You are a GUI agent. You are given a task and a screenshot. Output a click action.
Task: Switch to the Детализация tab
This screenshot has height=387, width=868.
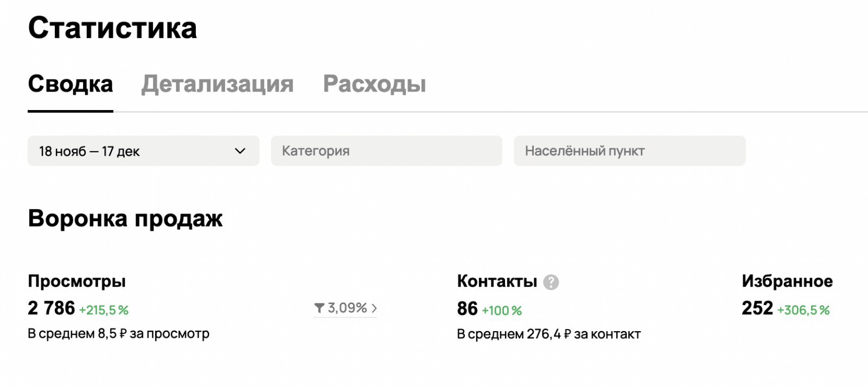tap(217, 84)
